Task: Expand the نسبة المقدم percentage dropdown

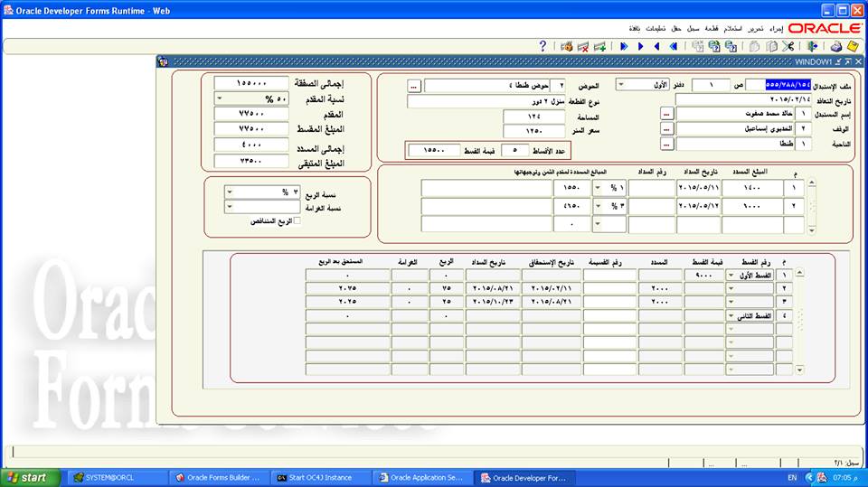Action: click(221, 98)
